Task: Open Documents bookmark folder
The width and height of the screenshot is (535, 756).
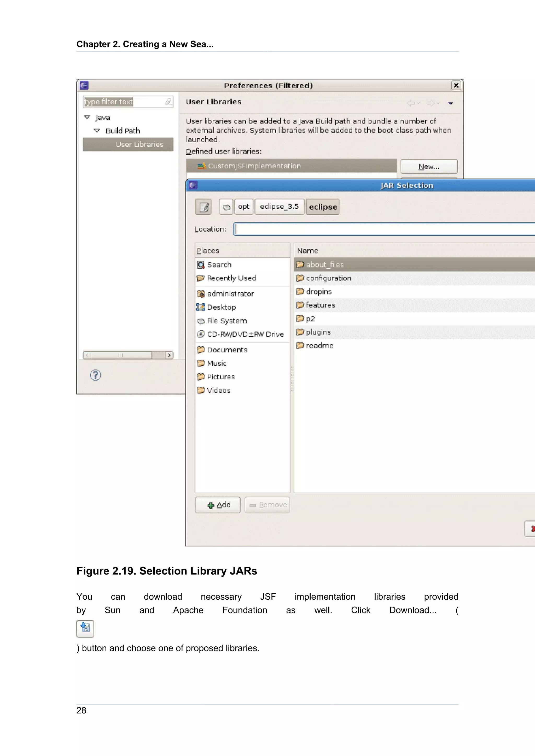Action: (242, 350)
